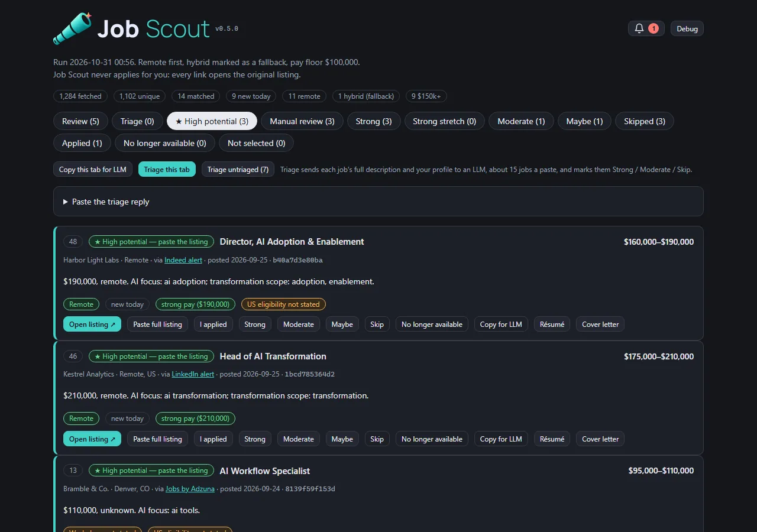Switch to the Triage (0) tab
This screenshot has width=757, height=532.
point(137,121)
